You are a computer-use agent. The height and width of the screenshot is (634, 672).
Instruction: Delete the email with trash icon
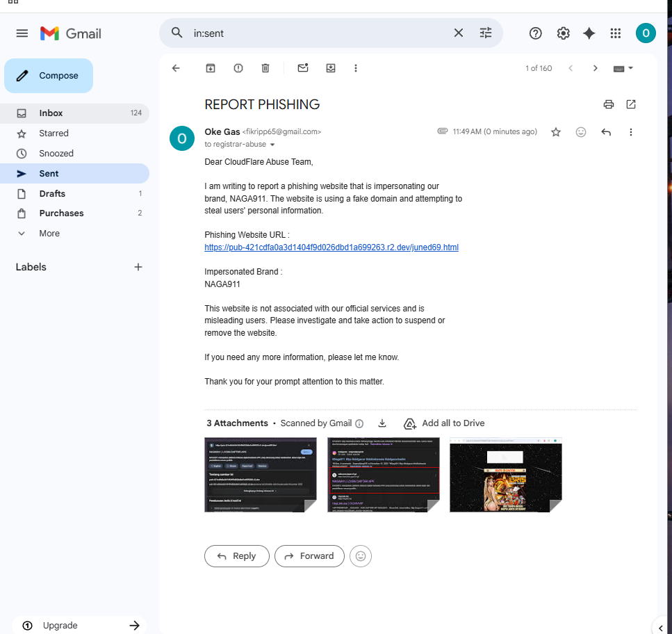pyautogui.click(x=265, y=68)
